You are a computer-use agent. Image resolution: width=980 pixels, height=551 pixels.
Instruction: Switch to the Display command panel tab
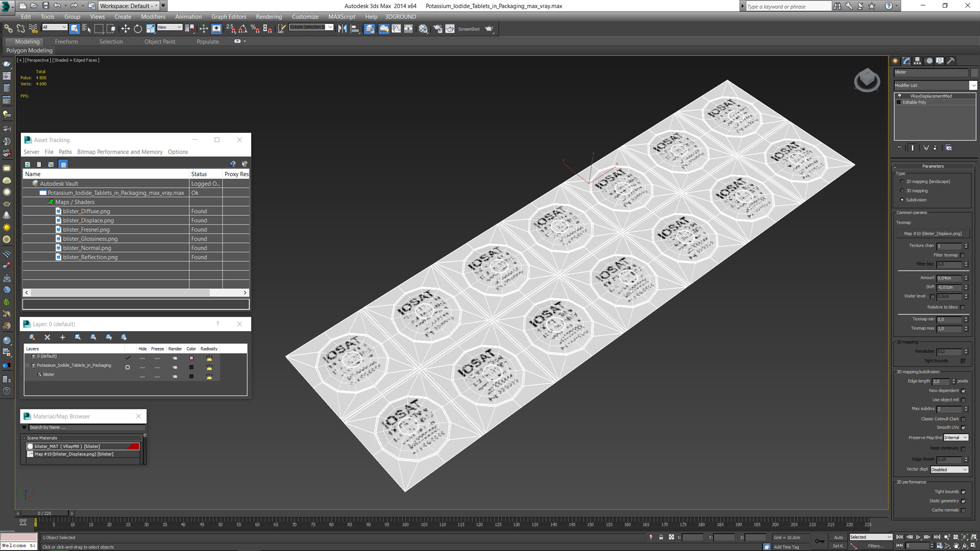[940, 61]
